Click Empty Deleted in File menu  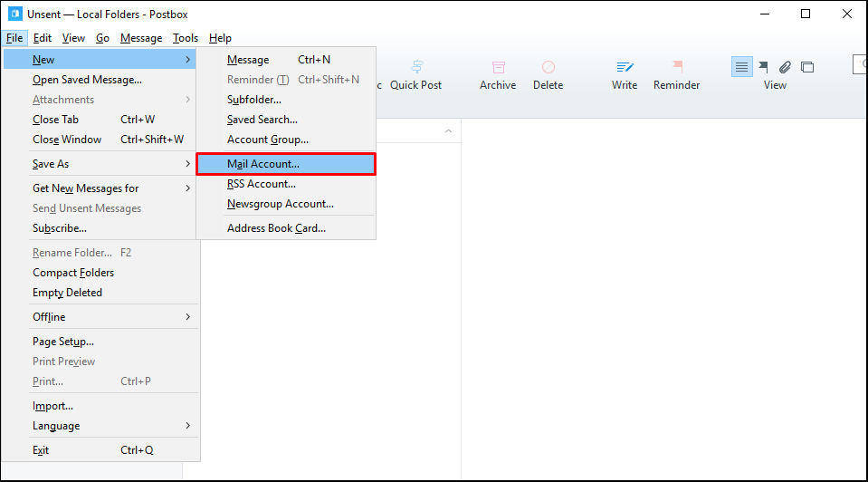(x=100, y=293)
